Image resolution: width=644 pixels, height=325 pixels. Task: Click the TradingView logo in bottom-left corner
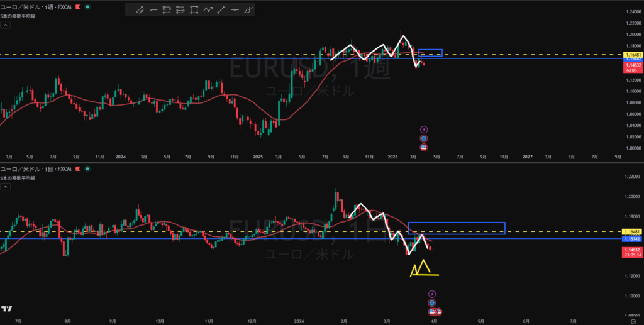click(7, 309)
